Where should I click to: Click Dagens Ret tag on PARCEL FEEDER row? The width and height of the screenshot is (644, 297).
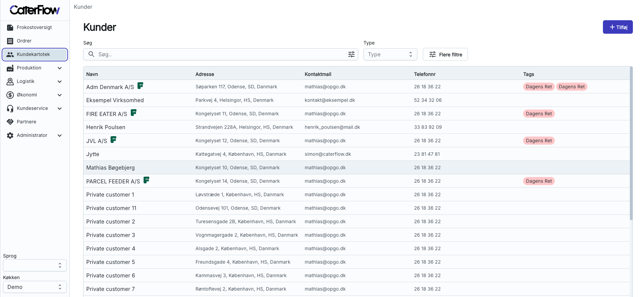(539, 181)
